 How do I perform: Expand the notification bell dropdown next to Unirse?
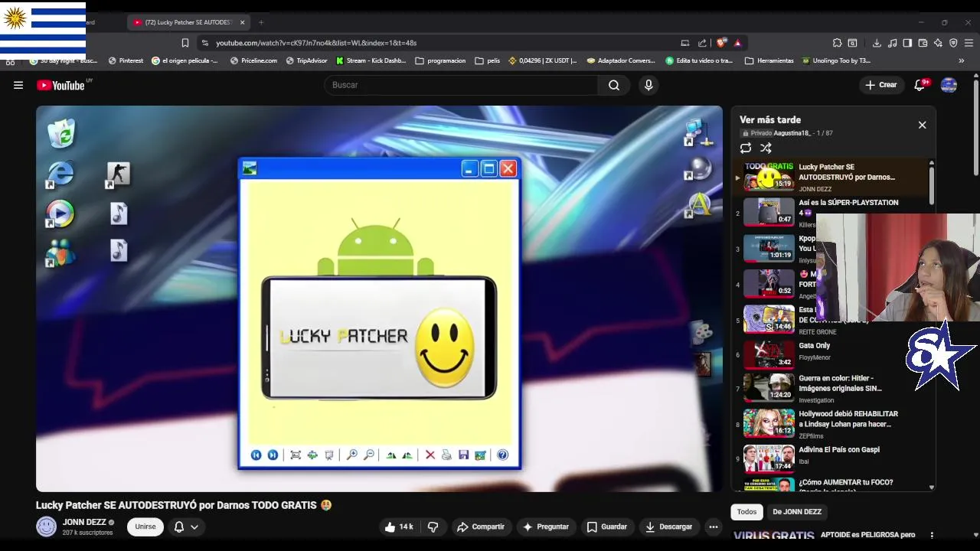click(185, 527)
